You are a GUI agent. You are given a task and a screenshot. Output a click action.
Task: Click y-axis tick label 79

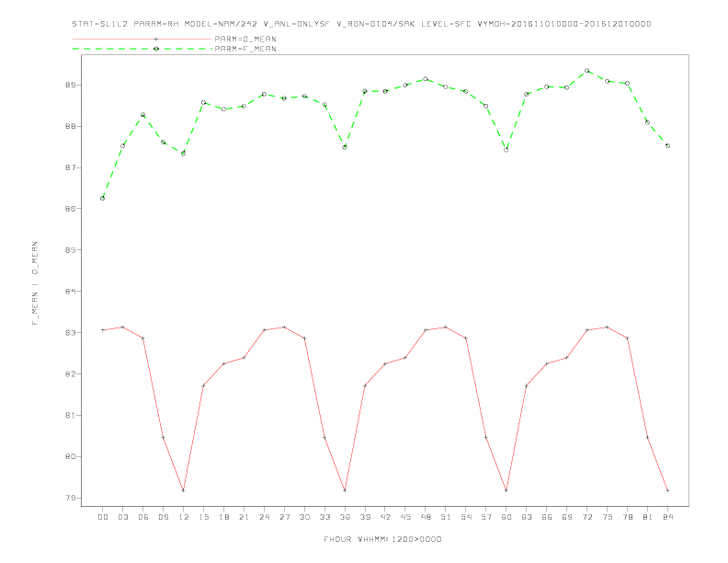point(73,498)
